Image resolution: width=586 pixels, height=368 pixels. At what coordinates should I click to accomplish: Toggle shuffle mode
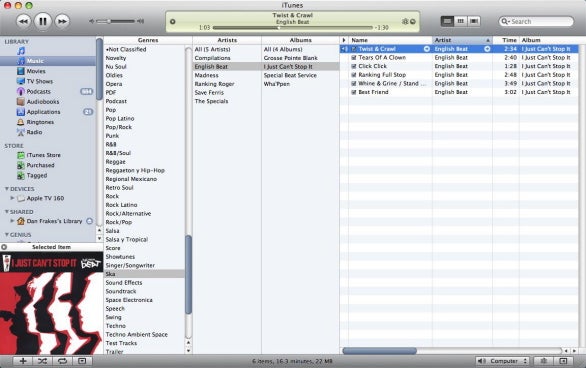(x=43, y=361)
